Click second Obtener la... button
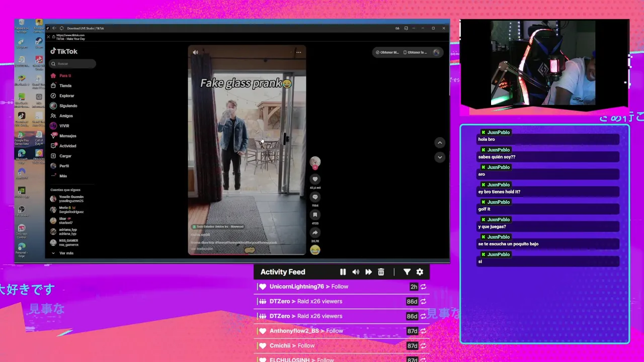This screenshot has width=644, height=362. [x=415, y=52]
